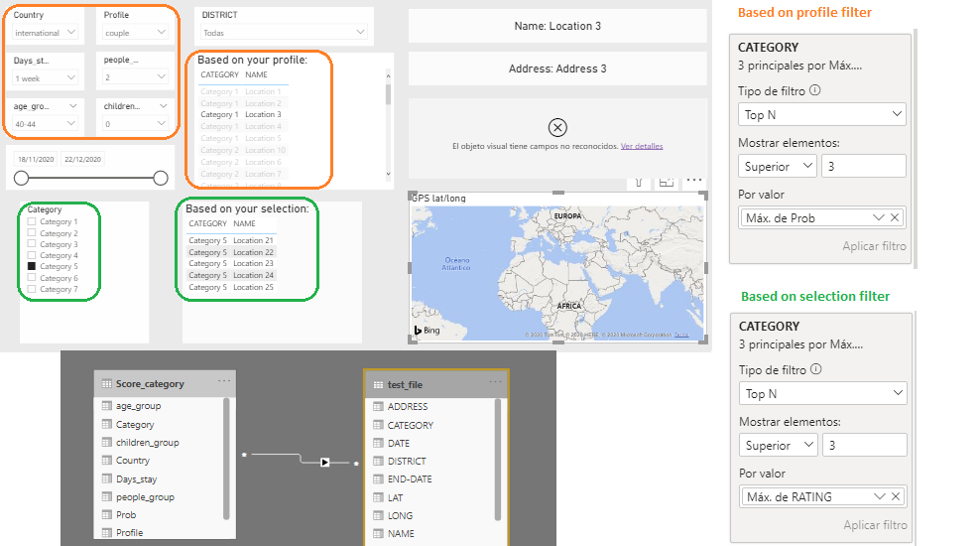Click the LAT field icon in test_file

pyautogui.click(x=378, y=497)
